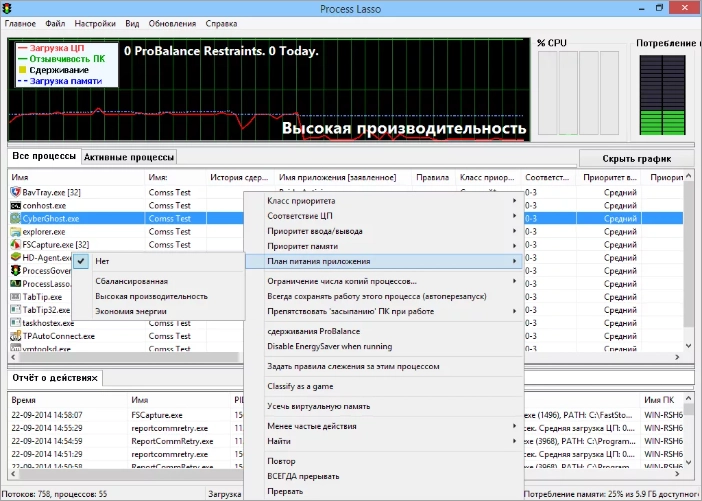Click the TabTip.exe keyboard icon
702x501 pixels.
16,297
